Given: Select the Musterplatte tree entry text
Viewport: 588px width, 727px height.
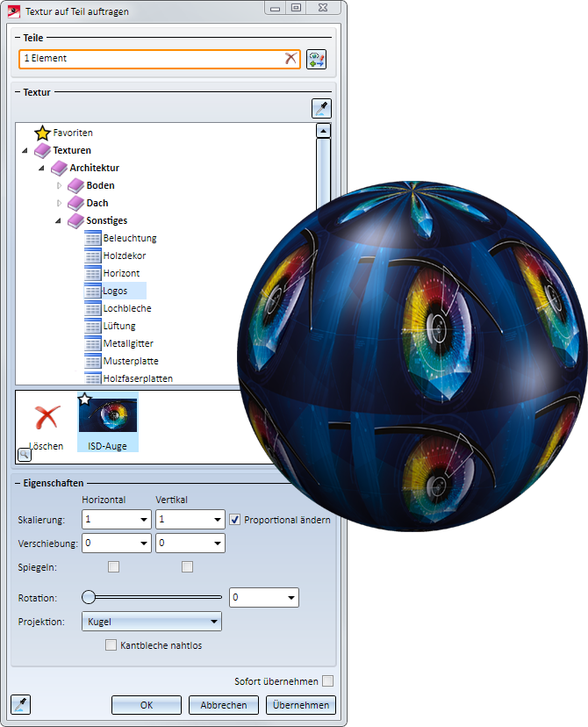Looking at the screenshot, I should (x=131, y=361).
